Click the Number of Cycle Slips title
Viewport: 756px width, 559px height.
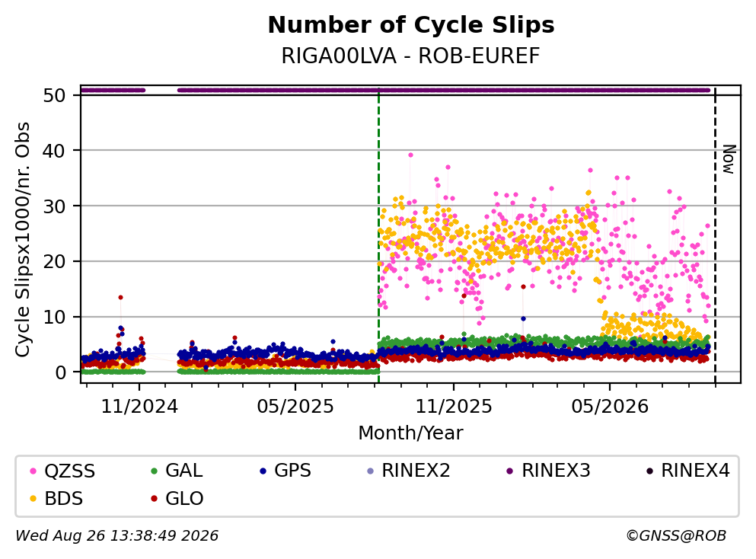[411, 25]
